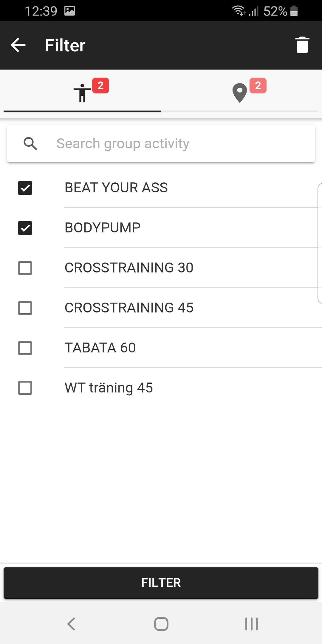Tick the TABATA 60 checkbox

25,348
